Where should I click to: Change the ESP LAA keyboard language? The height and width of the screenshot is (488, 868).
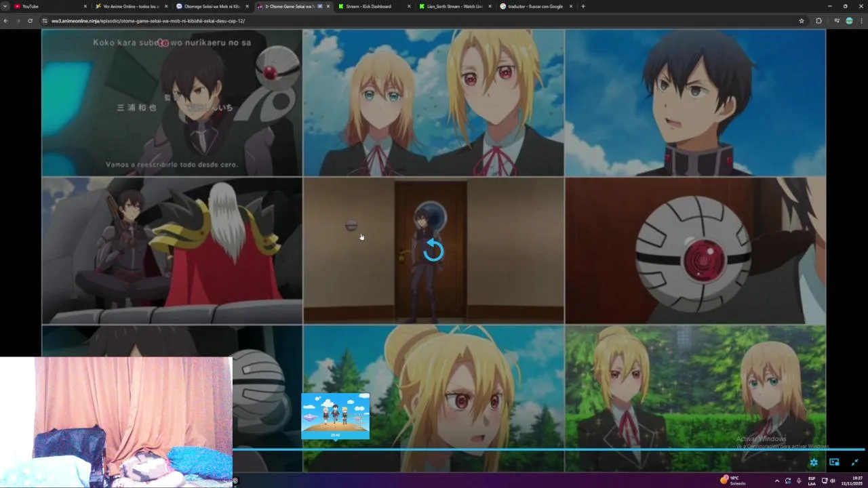click(811, 481)
